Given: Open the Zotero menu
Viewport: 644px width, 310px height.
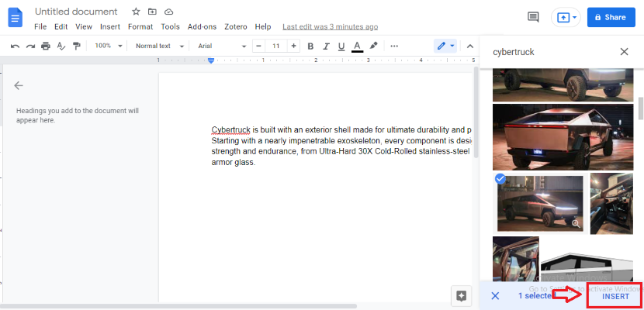Looking at the screenshot, I should [x=236, y=26].
